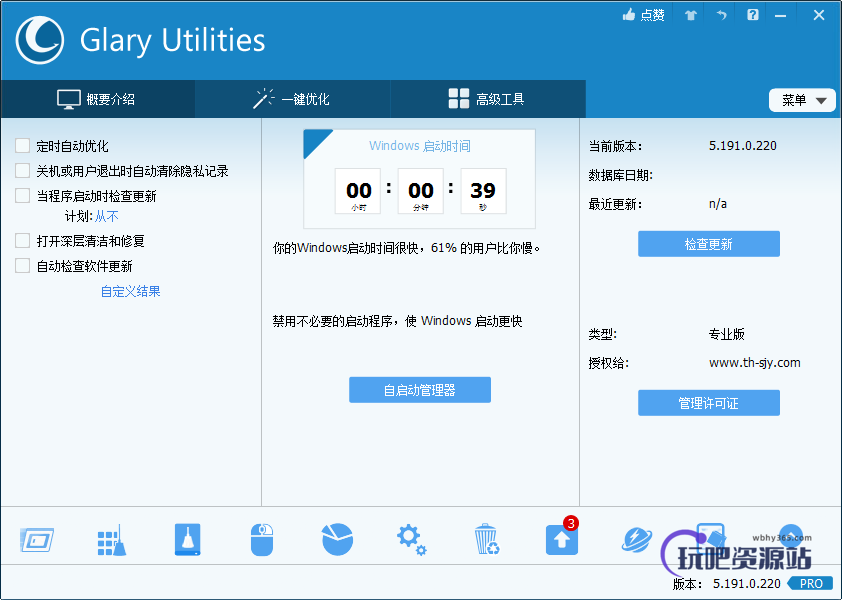Screen dimensions: 842x600
Task: Toggle 打开深层清洁和修复 checkbox
Action: [23, 241]
